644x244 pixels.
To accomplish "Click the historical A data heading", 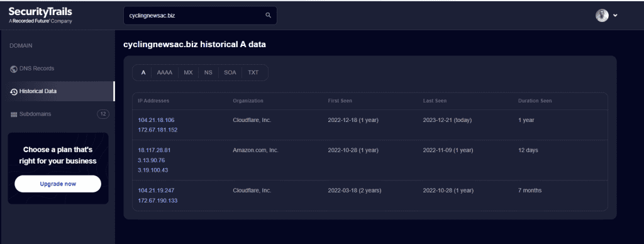I will 195,45.
